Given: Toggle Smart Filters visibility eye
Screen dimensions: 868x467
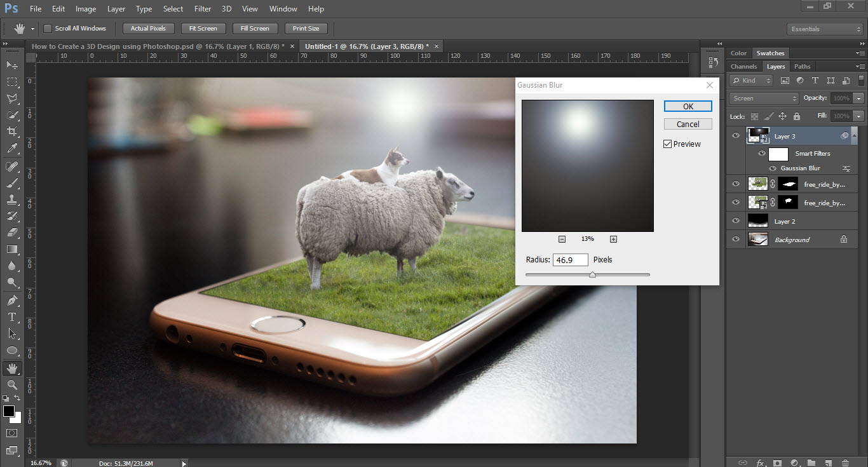Looking at the screenshot, I should (x=761, y=153).
